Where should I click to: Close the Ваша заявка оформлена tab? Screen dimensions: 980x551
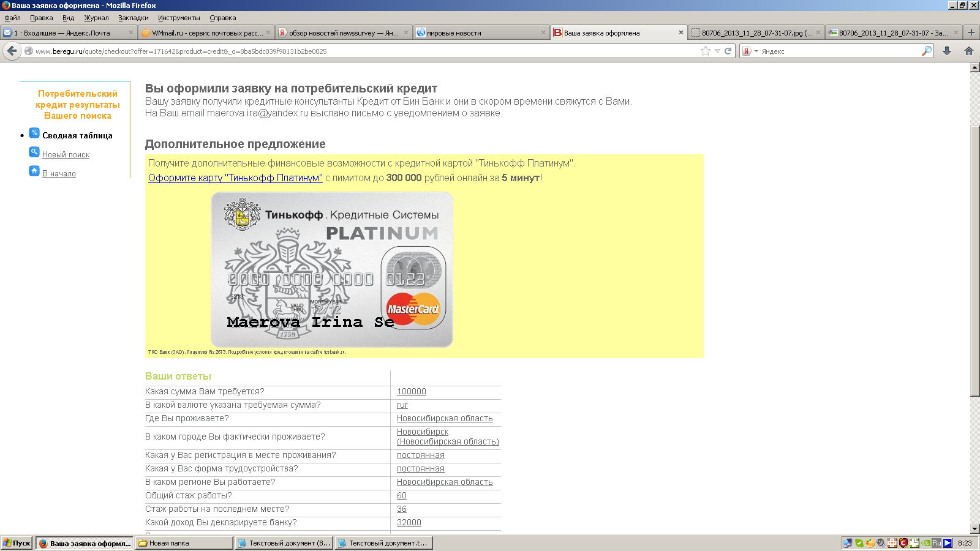681,33
